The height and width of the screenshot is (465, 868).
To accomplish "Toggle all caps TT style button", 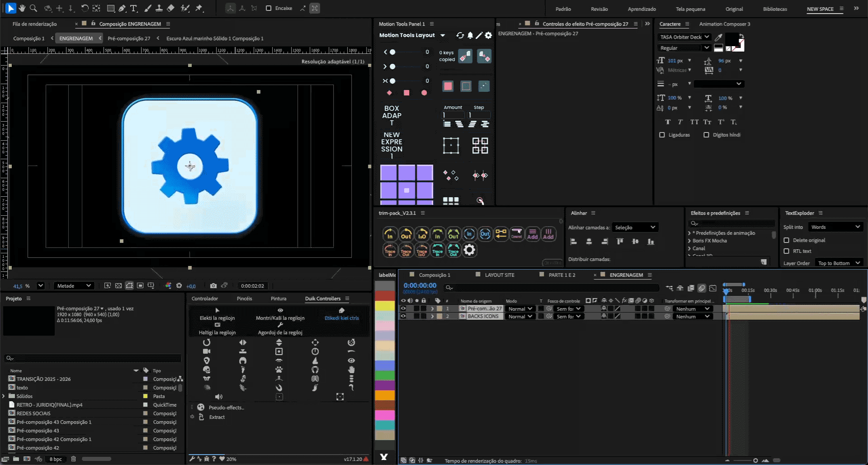I will pyautogui.click(x=694, y=122).
